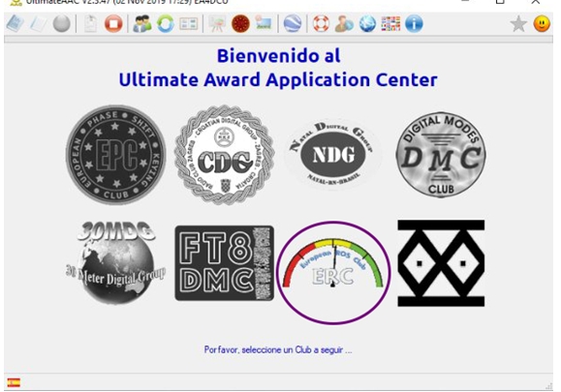Image resolution: width=561 pixels, height=392 pixels.
Task: Select the black double-diamond club logo
Action: [x=441, y=263]
